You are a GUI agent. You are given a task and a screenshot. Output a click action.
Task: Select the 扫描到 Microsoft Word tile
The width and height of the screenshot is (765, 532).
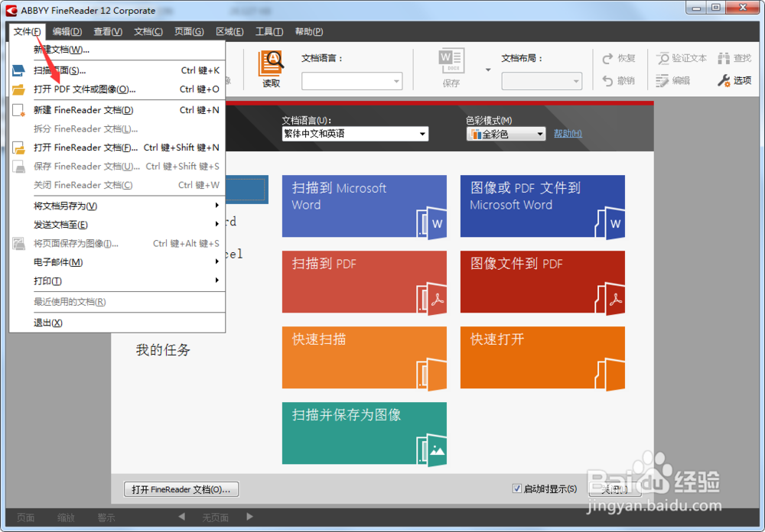[x=364, y=206]
